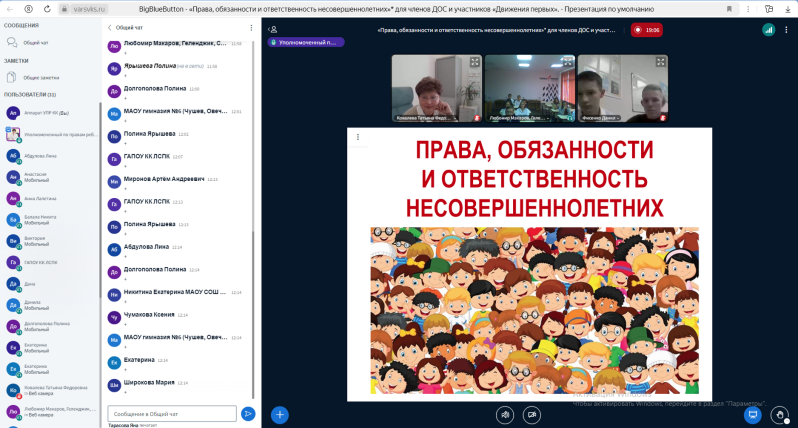Open presentation options three-dot menu
Image resolution: width=798 pixels, height=428 pixels.
tap(357, 137)
